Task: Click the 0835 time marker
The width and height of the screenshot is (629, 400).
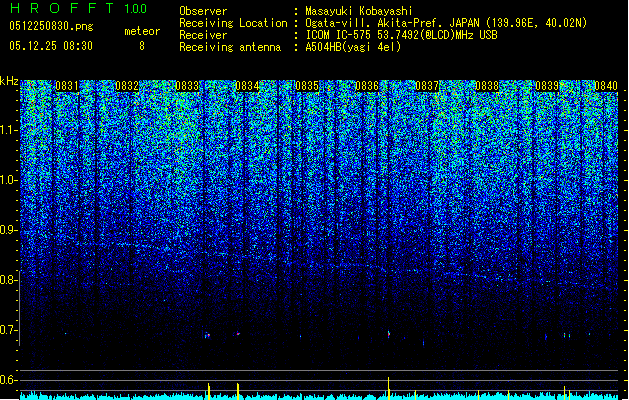Action: [307, 86]
